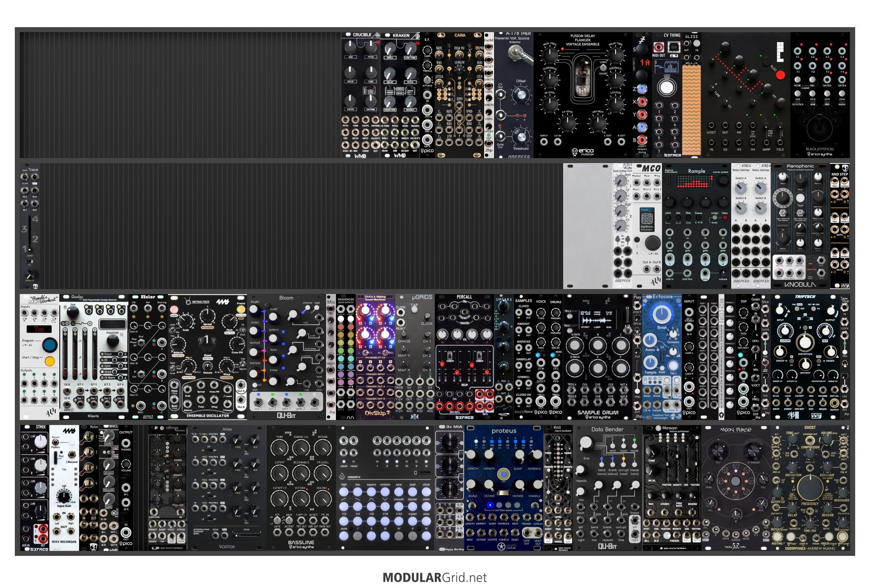Image resolution: width=870 pixels, height=588 pixels.
Task: Select the Sequencer Quad Gate/CV module
Action: [346, 357]
